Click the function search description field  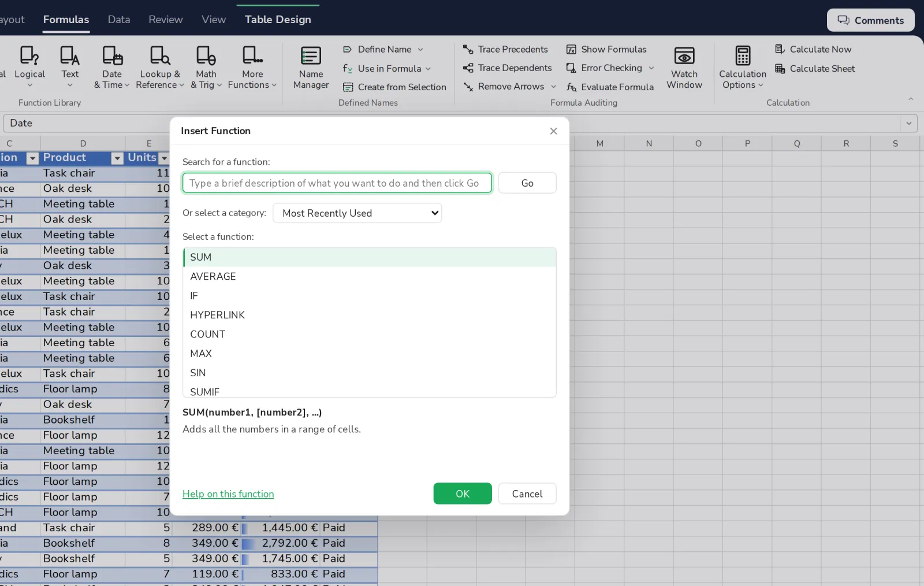tap(337, 183)
